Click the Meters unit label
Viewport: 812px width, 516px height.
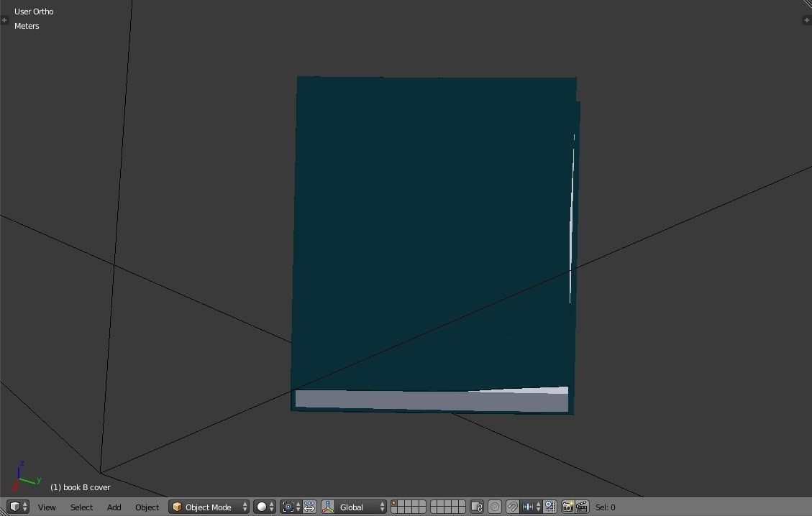tap(27, 26)
